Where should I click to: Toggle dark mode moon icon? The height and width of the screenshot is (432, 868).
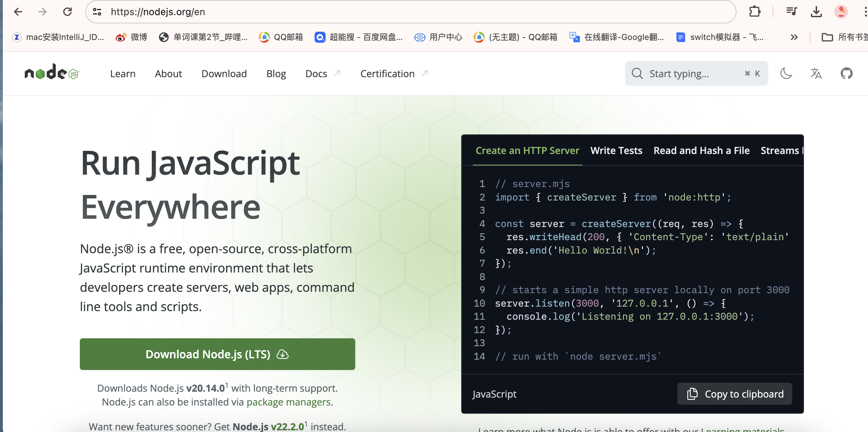pos(786,73)
